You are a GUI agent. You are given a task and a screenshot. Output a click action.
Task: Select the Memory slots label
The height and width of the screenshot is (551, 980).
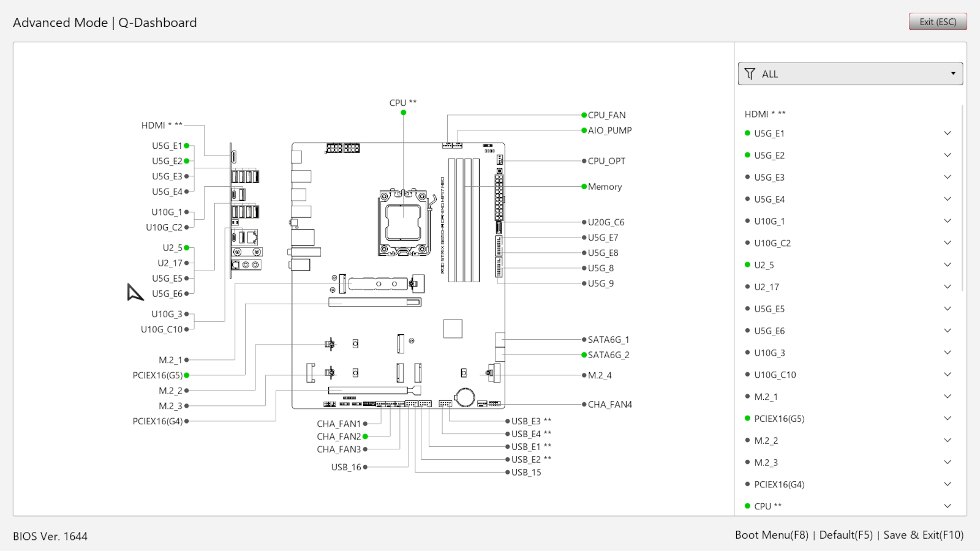click(x=605, y=187)
